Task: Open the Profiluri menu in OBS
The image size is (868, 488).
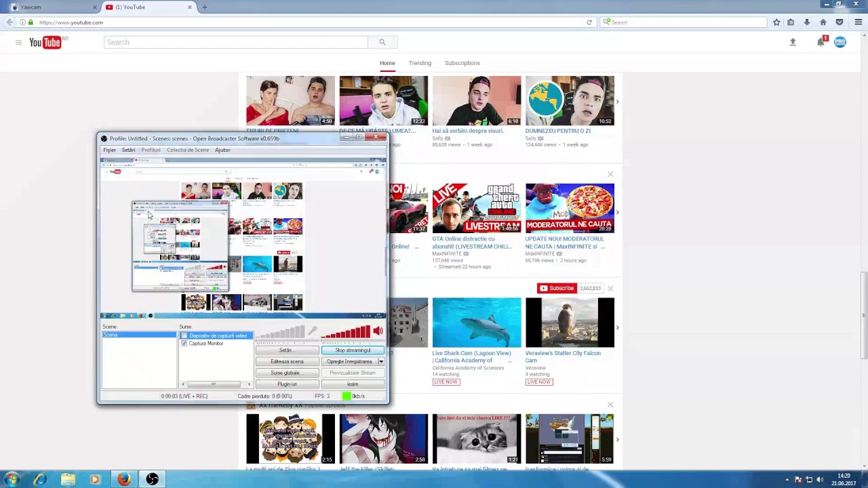Action: (x=151, y=150)
